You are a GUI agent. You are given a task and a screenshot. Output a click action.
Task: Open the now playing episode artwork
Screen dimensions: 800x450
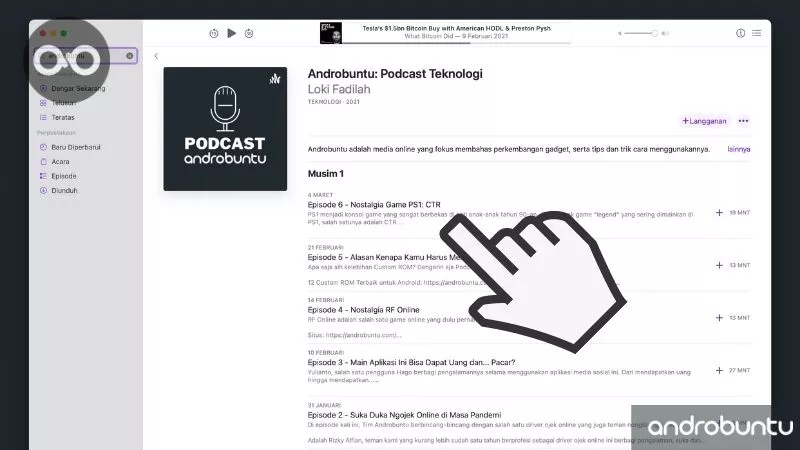[331, 33]
